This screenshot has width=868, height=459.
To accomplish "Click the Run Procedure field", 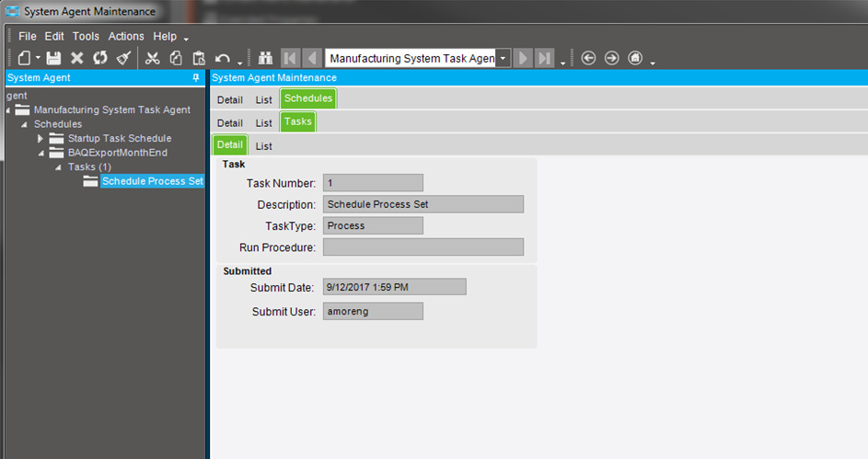I will [x=423, y=247].
